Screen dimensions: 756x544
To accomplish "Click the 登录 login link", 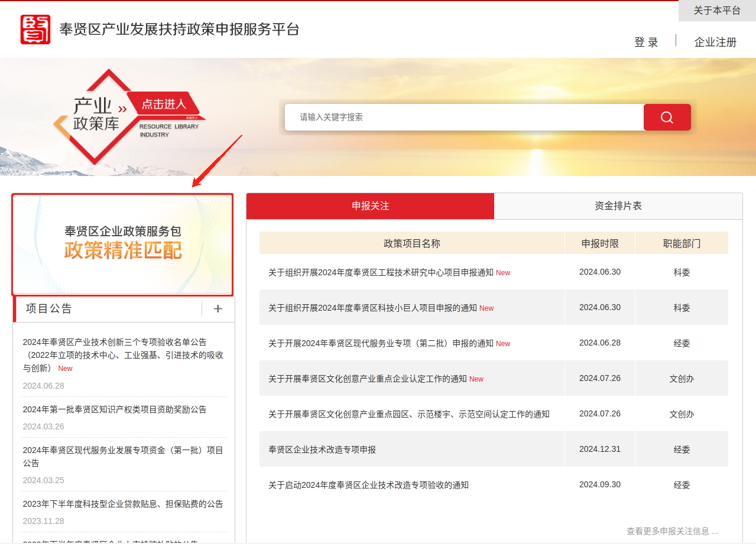I will 645,42.
